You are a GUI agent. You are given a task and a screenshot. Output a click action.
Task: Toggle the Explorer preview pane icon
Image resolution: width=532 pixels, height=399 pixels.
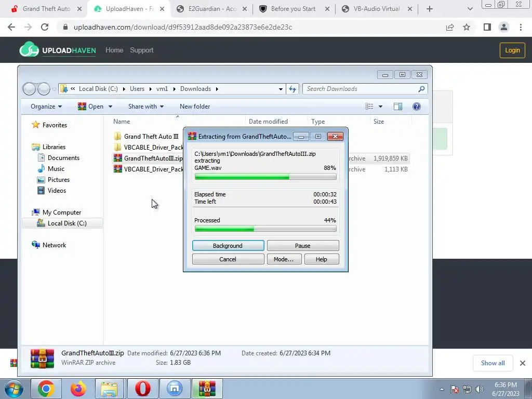pyautogui.click(x=397, y=107)
